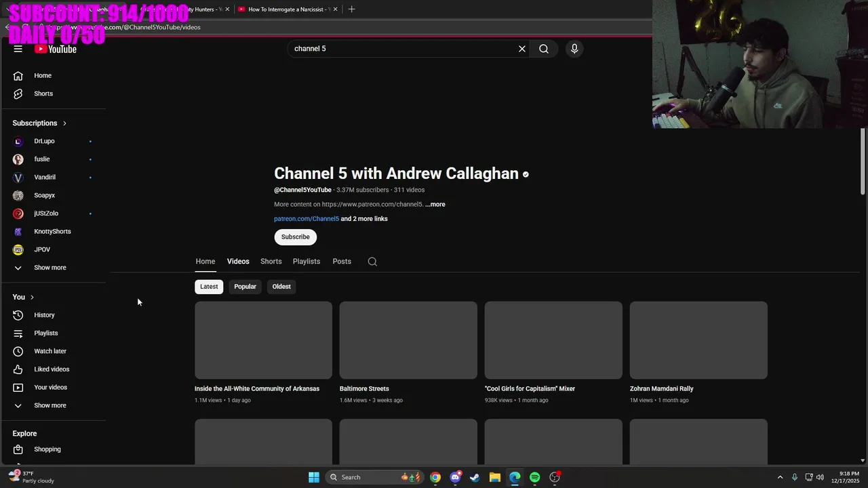868x488 pixels.
Task: Select the Oldest sort chip
Action: (281, 287)
